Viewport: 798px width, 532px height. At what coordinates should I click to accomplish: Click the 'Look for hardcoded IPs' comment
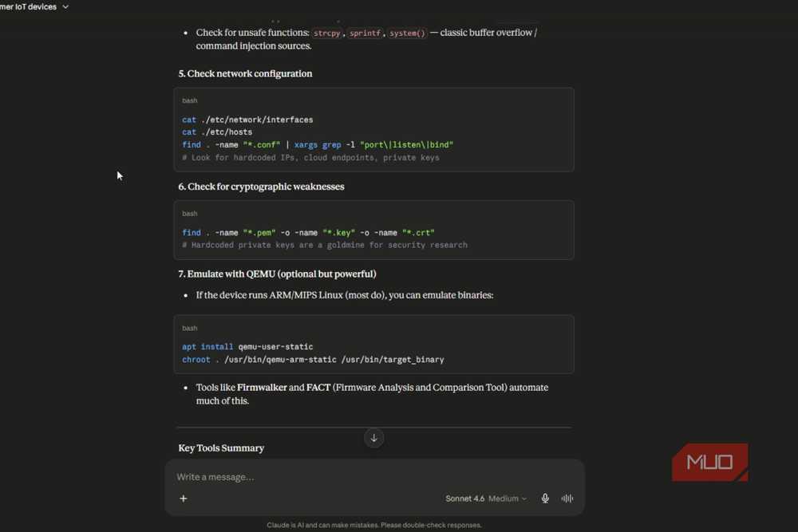click(310, 158)
